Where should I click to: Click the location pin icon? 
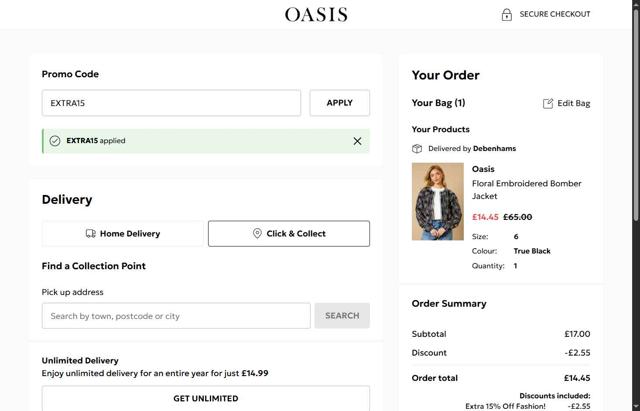coord(257,234)
